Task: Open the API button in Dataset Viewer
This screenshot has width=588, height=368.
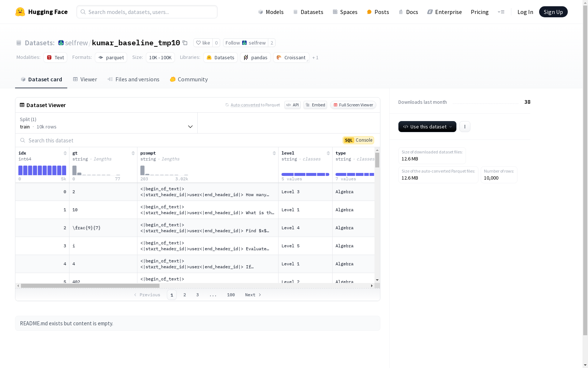Action: pyautogui.click(x=293, y=105)
